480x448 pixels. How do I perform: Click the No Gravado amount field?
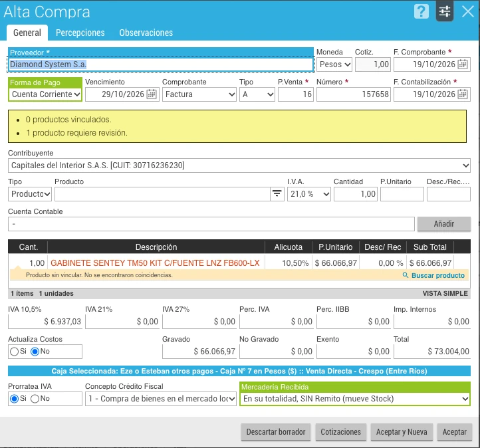click(277, 352)
